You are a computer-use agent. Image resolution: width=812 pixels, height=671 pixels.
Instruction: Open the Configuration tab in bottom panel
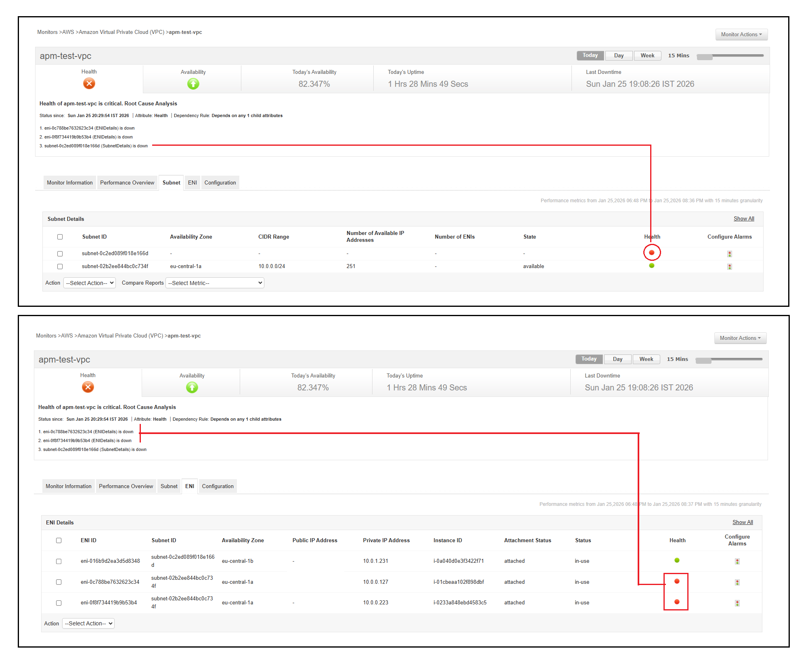(x=218, y=486)
